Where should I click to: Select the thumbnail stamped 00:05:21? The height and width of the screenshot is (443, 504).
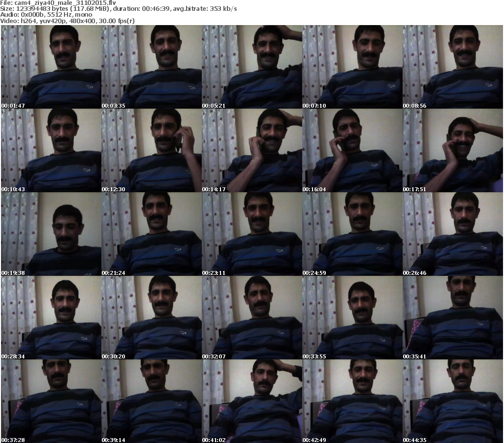[252, 67]
